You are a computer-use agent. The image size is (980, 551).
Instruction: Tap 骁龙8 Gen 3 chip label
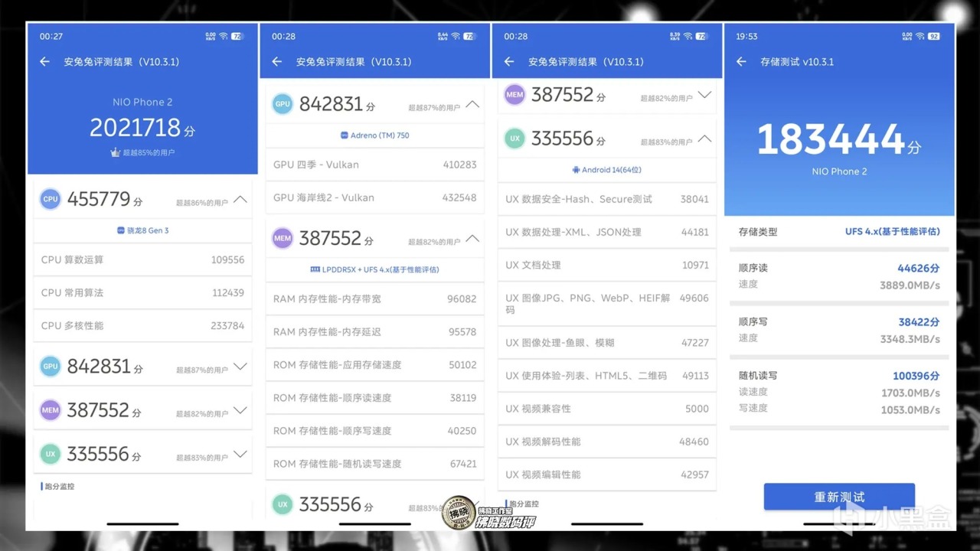coord(148,230)
